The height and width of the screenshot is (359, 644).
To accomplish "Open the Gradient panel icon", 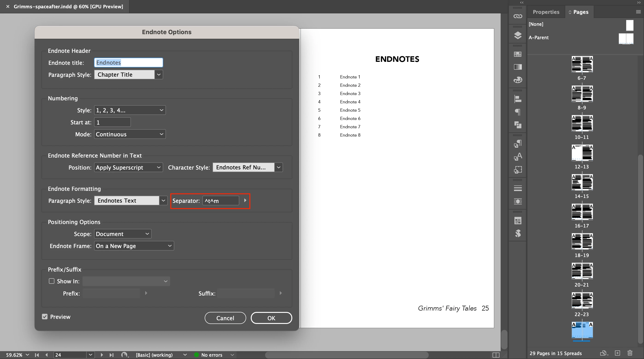I will (x=517, y=67).
